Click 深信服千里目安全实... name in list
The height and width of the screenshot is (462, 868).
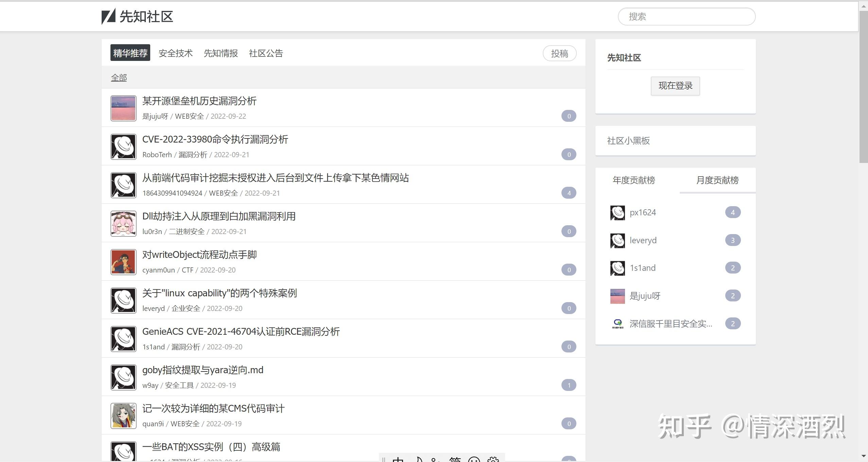tap(671, 324)
